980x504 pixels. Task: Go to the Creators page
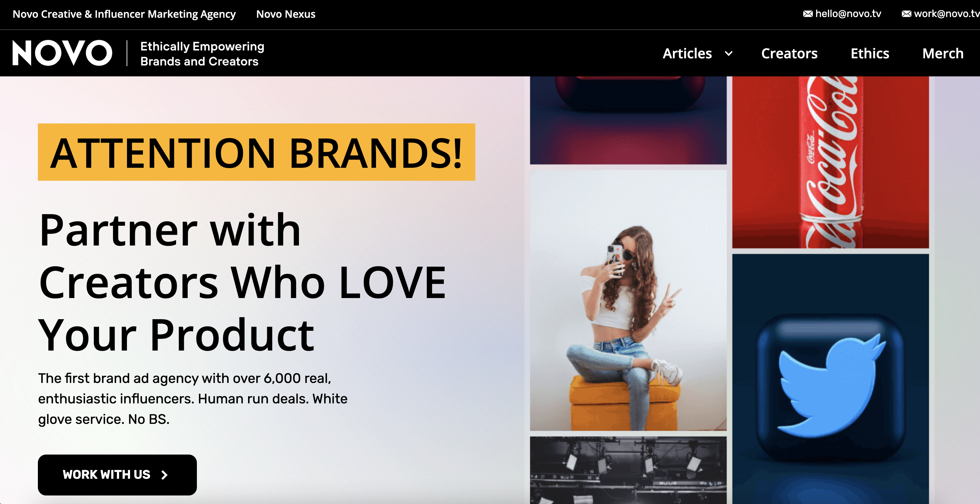[789, 54]
